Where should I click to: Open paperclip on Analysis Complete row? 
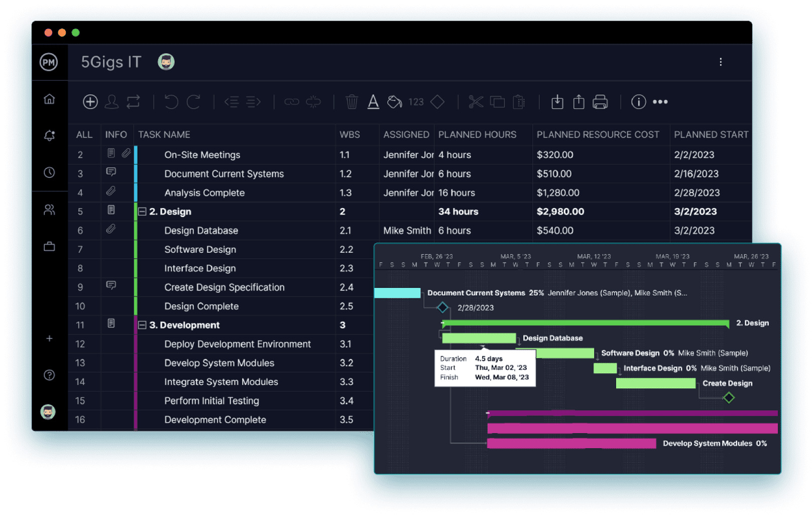click(x=111, y=191)
